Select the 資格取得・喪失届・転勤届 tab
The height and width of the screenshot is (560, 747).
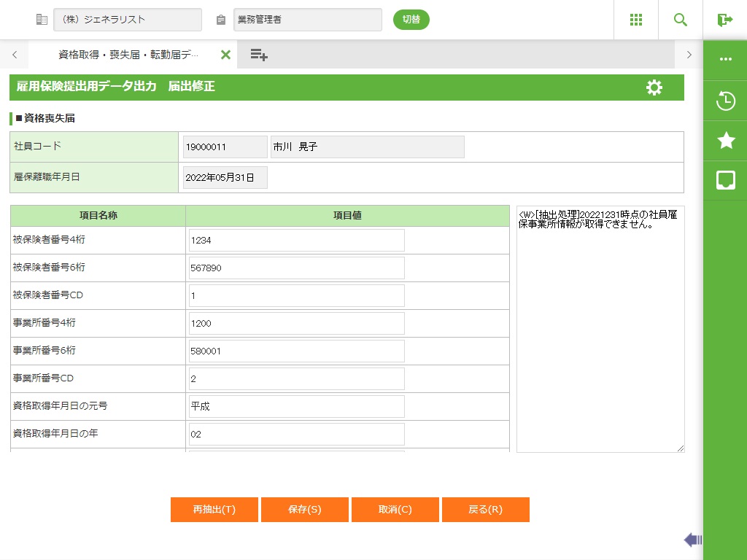[128, 55]
